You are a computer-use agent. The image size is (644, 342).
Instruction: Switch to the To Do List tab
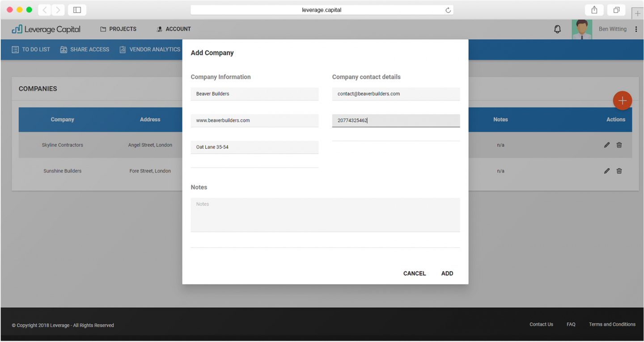(31, 50)
